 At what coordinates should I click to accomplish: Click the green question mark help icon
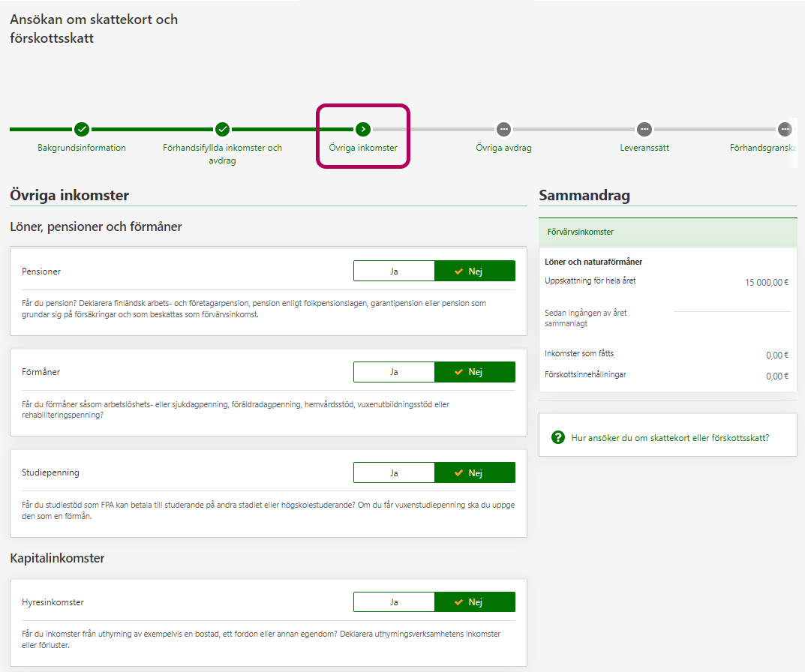[x=557, y=437]
